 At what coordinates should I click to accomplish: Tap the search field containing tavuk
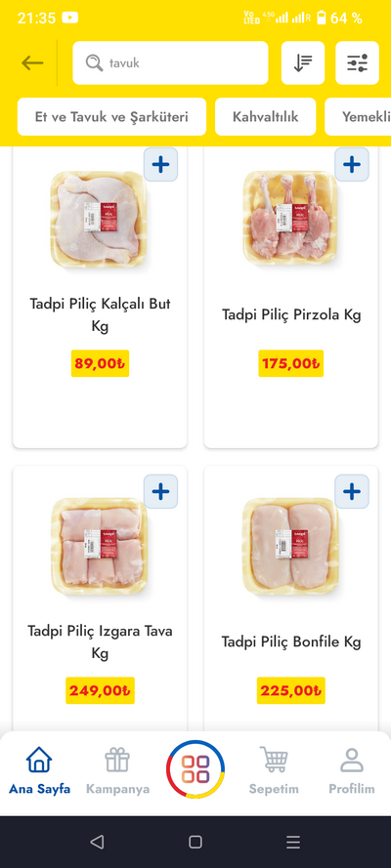[x=171, y=63]
